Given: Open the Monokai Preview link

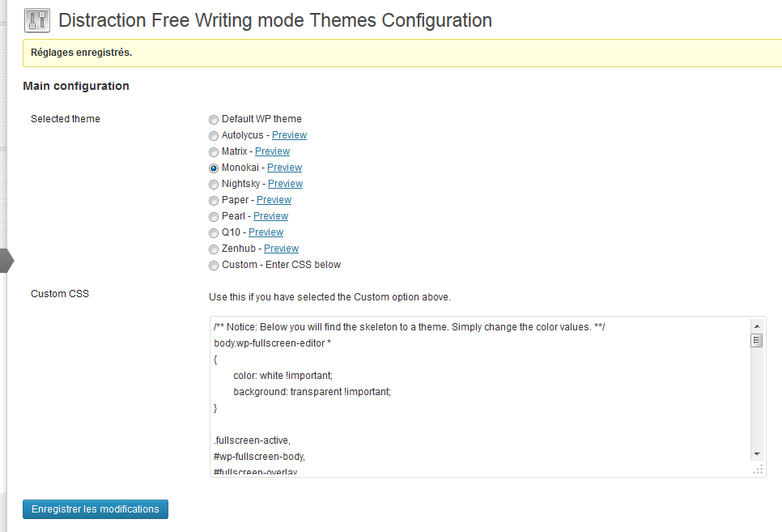Looking at the screenshot, I should [x=284, y=168].
